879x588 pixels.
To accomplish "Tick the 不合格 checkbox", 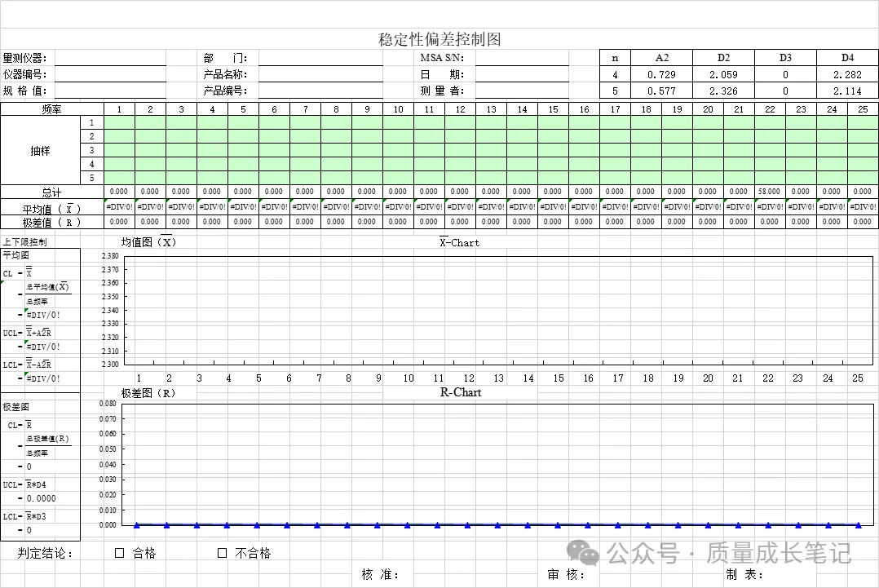I will tap(222, 553).
